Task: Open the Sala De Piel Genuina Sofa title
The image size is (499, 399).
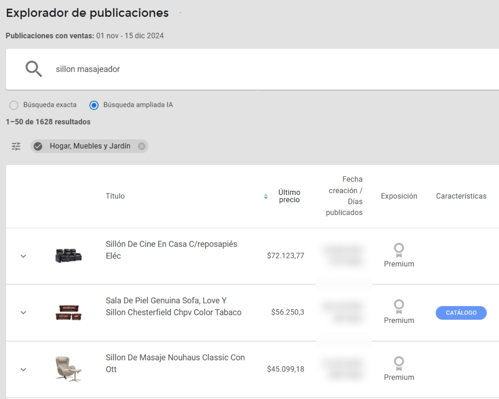Action: 173,306
